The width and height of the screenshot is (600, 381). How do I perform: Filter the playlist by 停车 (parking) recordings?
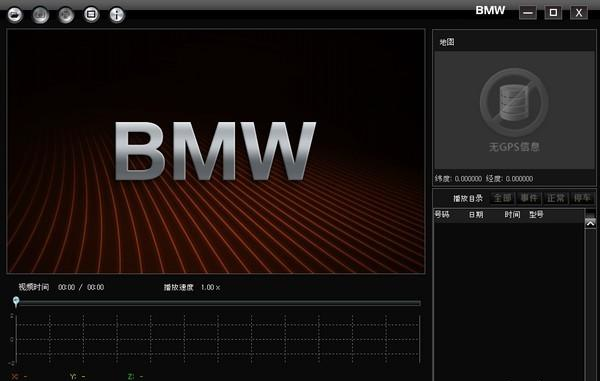(582, 198)
